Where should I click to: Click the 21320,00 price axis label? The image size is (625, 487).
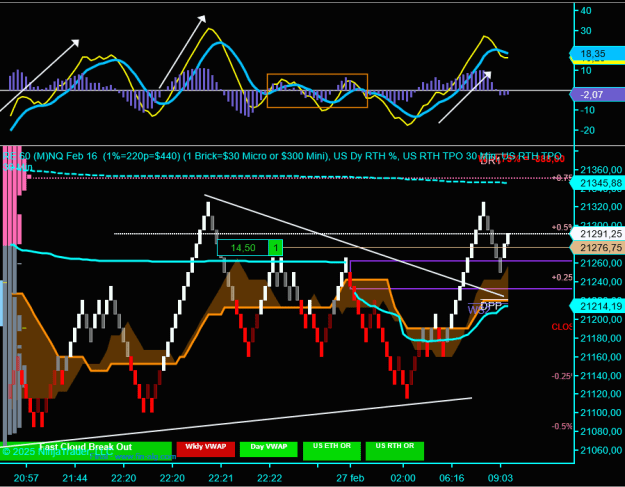point(601,206)
